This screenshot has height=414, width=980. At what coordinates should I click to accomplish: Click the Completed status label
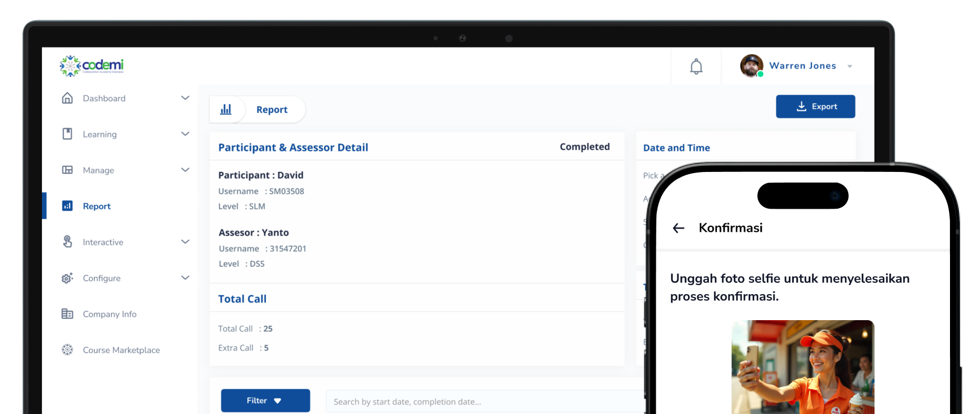[584, 146]
